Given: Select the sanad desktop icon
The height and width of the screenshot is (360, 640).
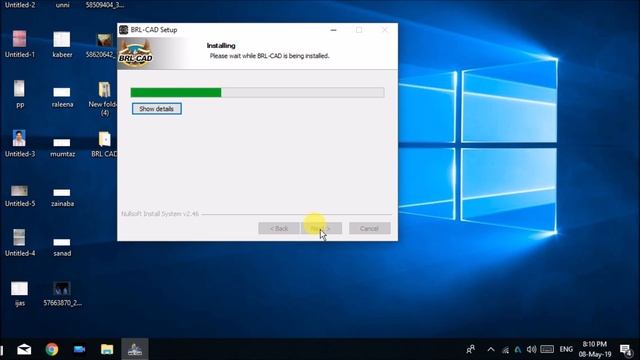Looking at the screenshot, I should (x=62, y=247).
